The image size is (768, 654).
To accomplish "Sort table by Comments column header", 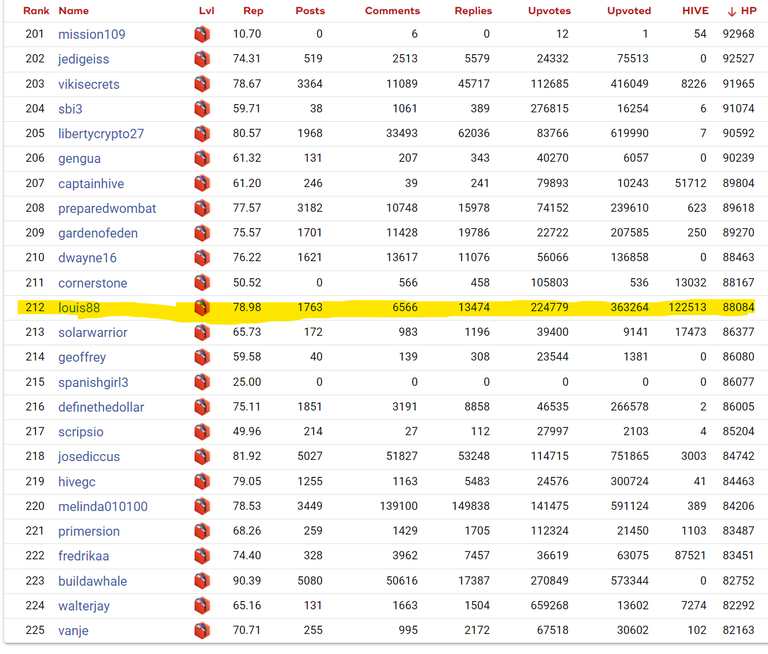I will (392, 11).
